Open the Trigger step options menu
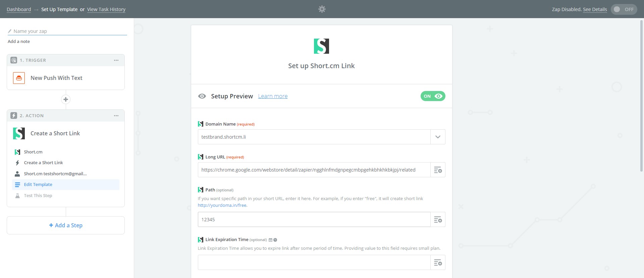The width and height of the screenshot is (644, 278). coord(116,60)
